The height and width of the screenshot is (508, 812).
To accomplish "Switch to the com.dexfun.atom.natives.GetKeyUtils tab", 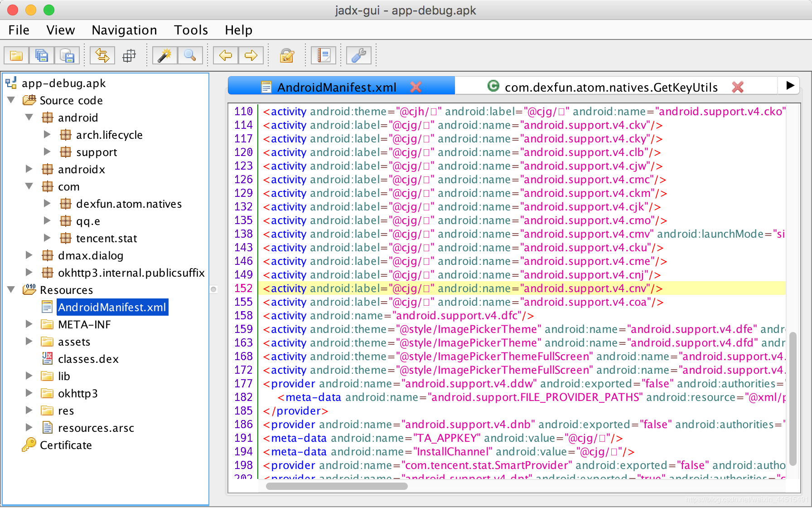I will [x=610, y=87].
